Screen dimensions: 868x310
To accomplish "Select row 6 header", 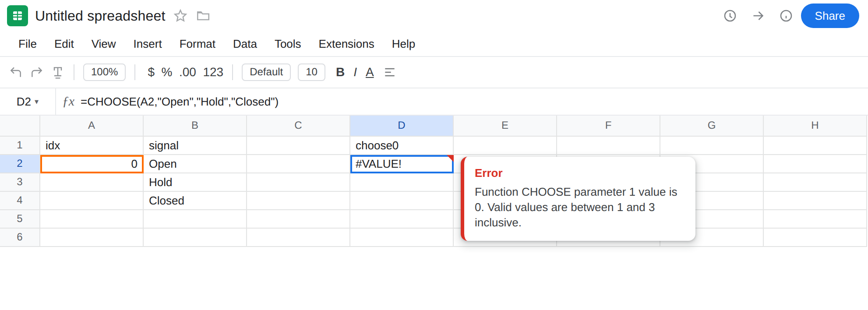I will [20, 237].
